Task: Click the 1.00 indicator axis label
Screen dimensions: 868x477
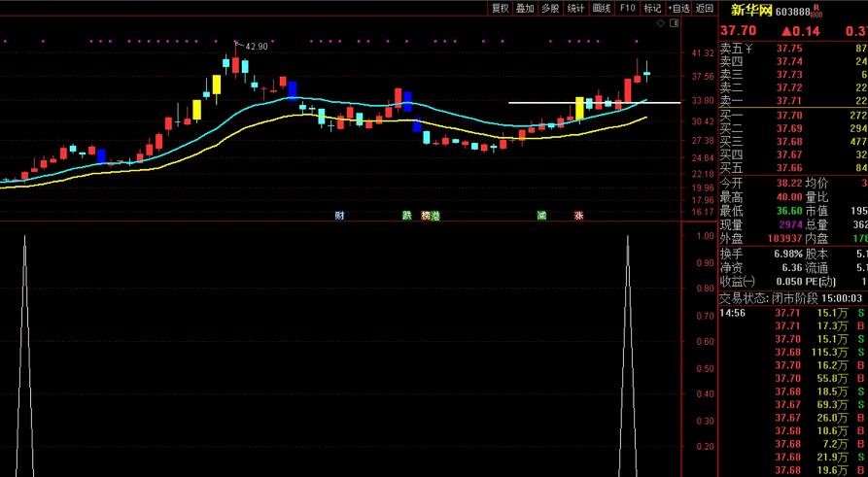Action: pyautogui.click(x=705, y=236)
